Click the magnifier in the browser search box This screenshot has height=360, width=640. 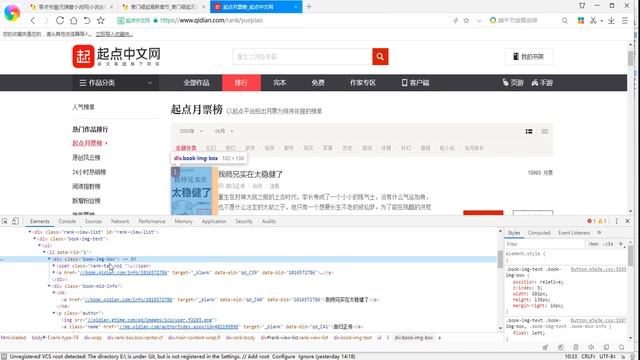point(564,20)
